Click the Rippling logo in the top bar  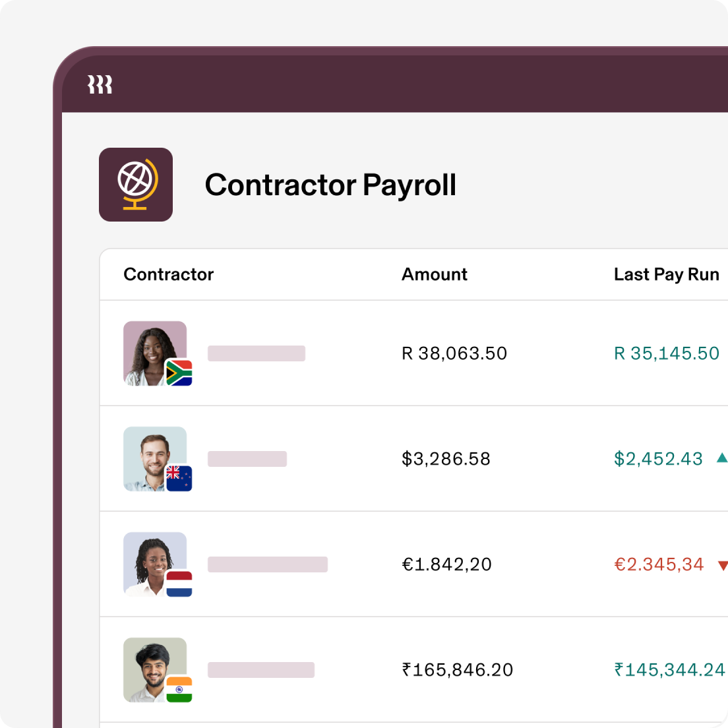(99, 84)
